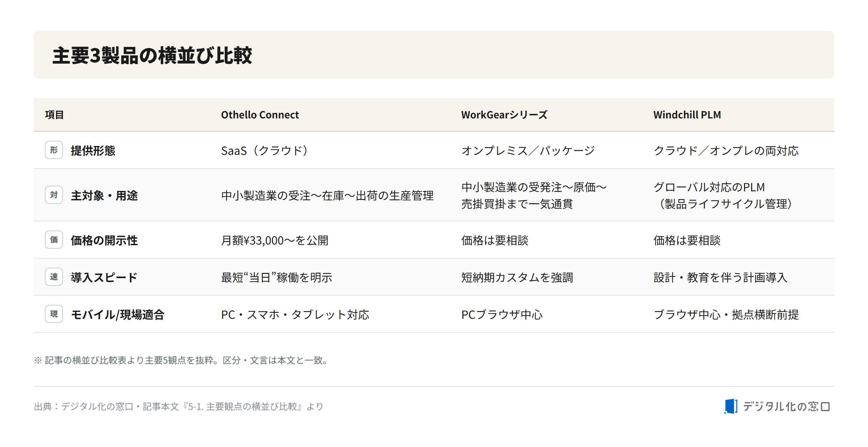868x447 pixels.
Task: Click the 提供形態 row label
Action: (93, 151)
